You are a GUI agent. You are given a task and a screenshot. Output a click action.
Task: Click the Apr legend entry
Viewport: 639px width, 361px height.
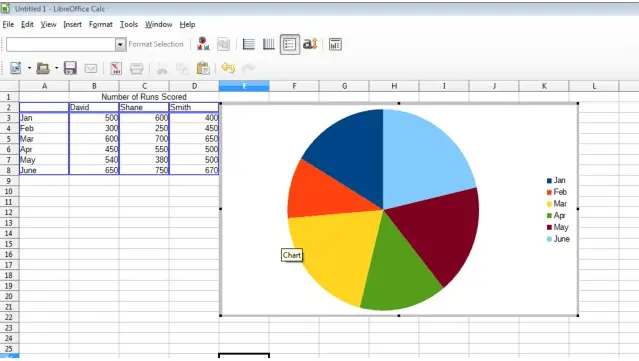coord(556,216)
